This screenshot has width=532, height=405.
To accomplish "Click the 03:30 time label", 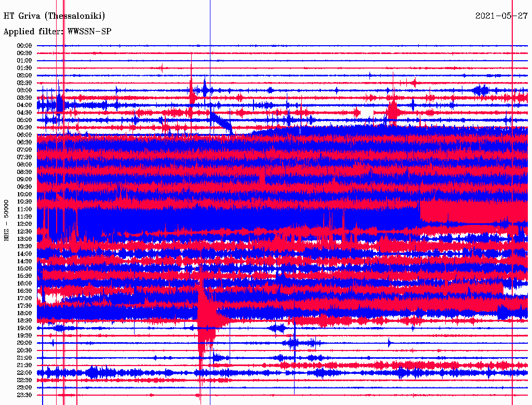I will [24, 98].
